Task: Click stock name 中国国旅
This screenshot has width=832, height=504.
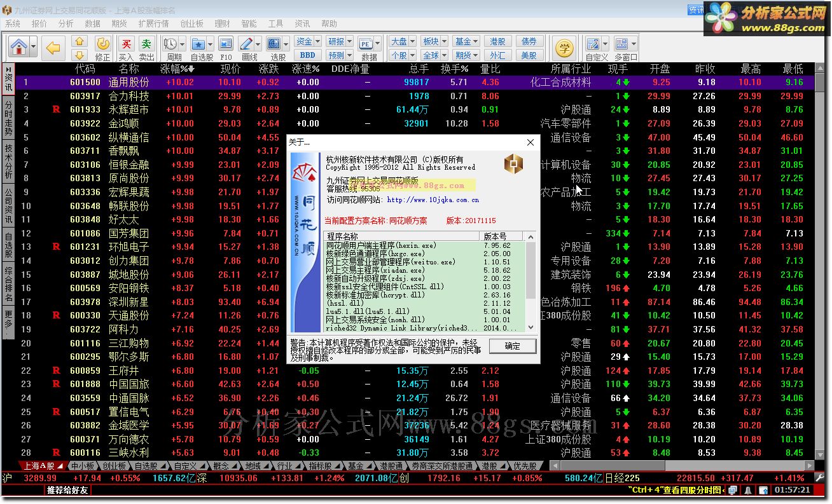Action: 128,384
